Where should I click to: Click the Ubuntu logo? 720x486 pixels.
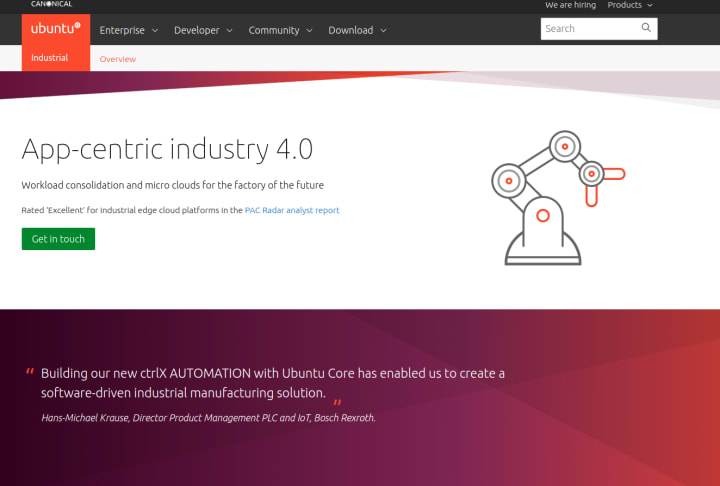(x=56, y=28)
